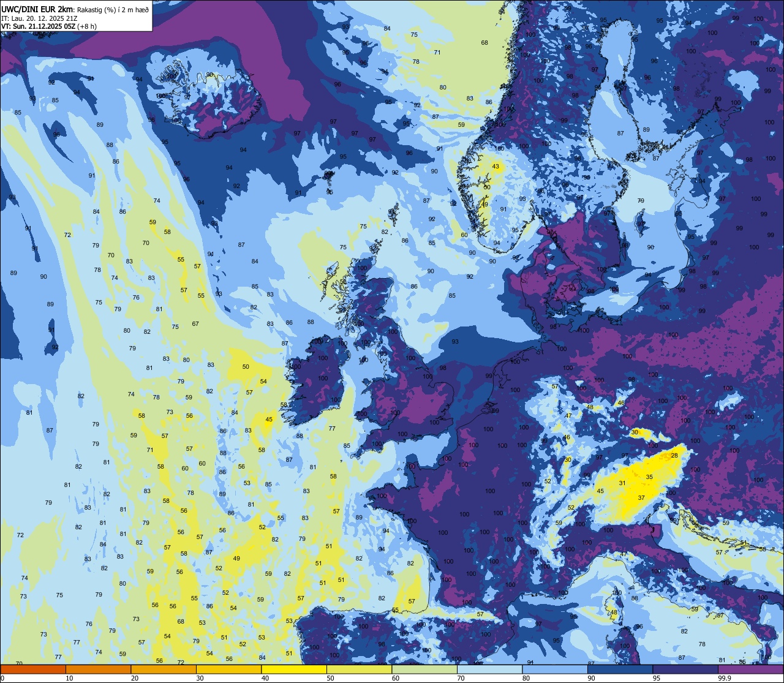Click the legend tick label "95"

tap(657, 678)
